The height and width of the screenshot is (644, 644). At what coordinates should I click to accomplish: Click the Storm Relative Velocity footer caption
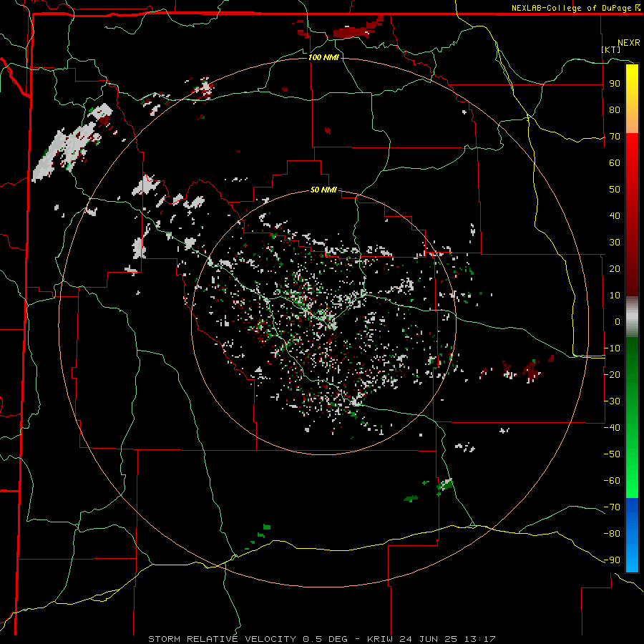tap(321, 639)
